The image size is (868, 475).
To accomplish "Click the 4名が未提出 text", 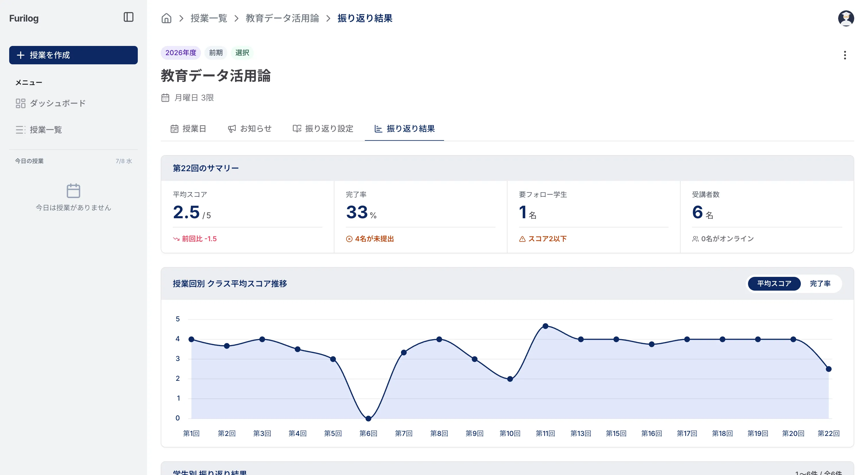I will [x=374, y=239].
